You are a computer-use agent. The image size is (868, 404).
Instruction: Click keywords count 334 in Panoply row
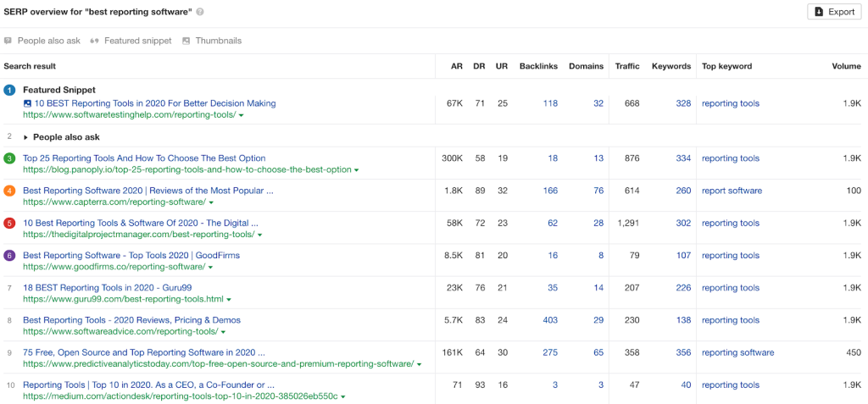(683, 158)
